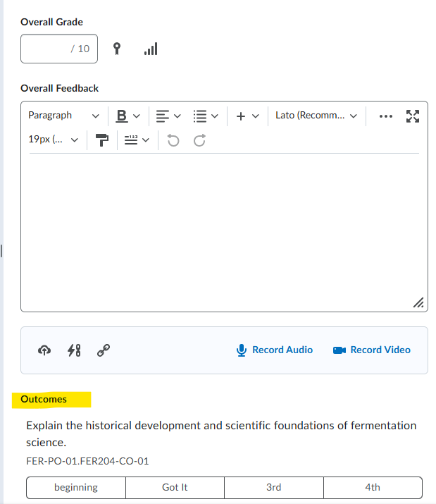Click the FER-PO-01.FER204-CO-01 outcome code
The height and width of the screenshot is (504, 436).
87,461
